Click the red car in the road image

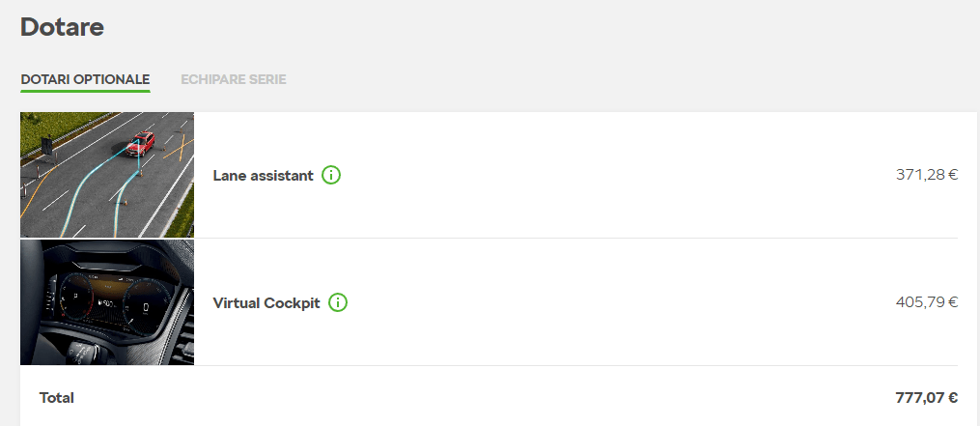(141, 144)
